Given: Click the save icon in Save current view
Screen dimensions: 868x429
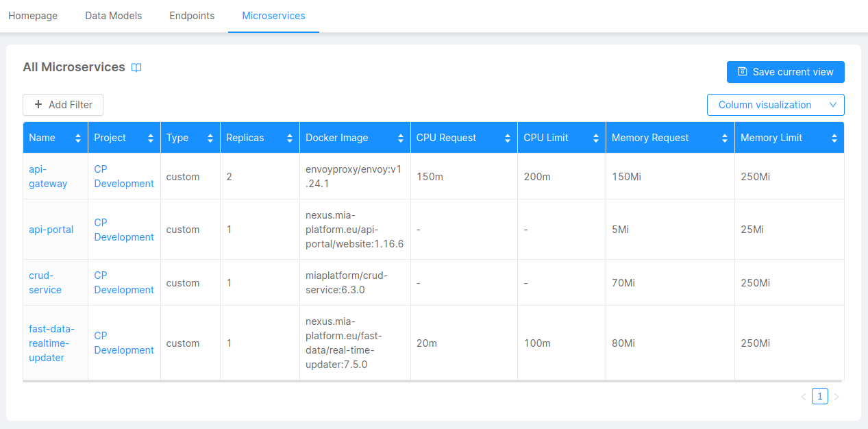Looking at the screenshot, I should [x=743, y=71].
